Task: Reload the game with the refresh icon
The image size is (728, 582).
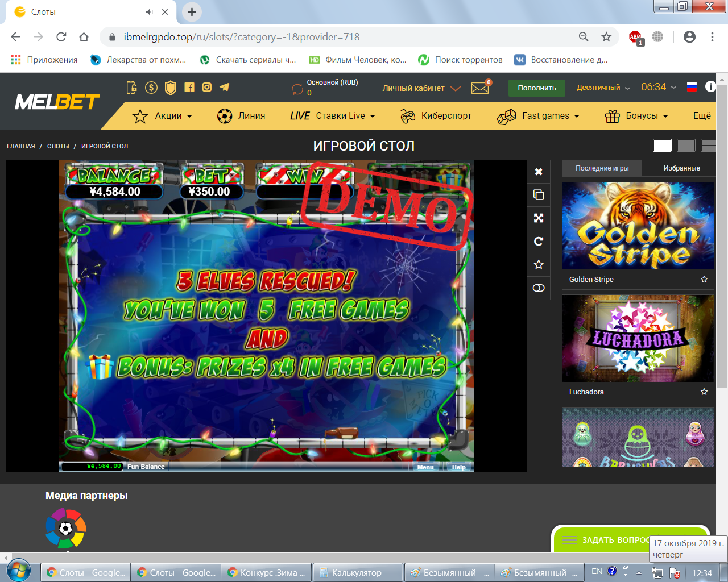Action: [x=539, y=241]
